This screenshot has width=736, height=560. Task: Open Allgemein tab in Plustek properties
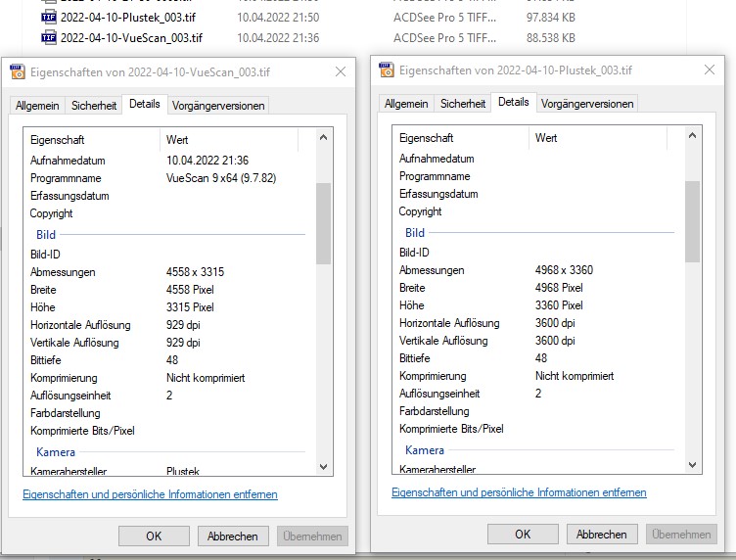406,104
